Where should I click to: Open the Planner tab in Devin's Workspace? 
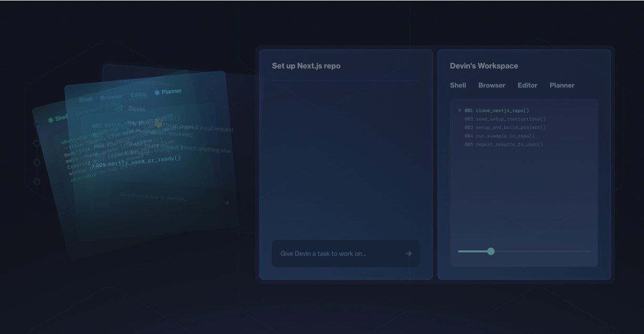pos(562,85)
